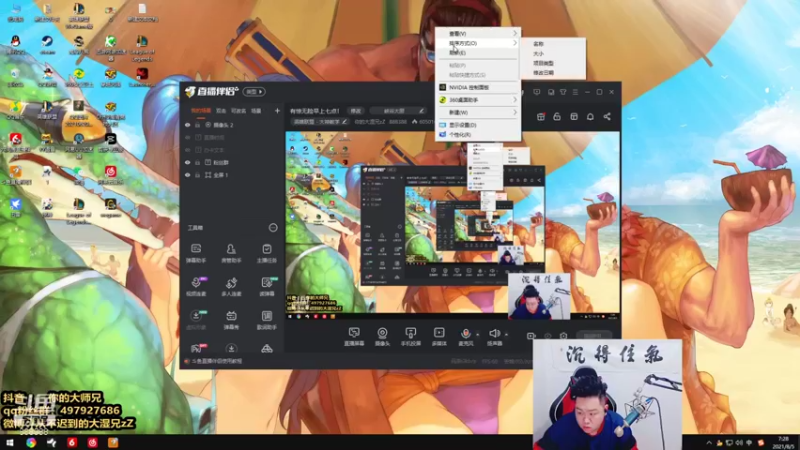The image size is (800, 450).
Task: Click the message monitor icon in title bar
Action: (536, 92)
